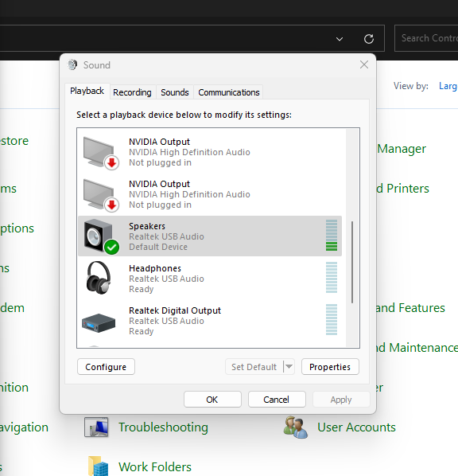Click Realtek Digital Output Ready status text
This screenshot has width=458, height=476.
click(x=142, y=331)
